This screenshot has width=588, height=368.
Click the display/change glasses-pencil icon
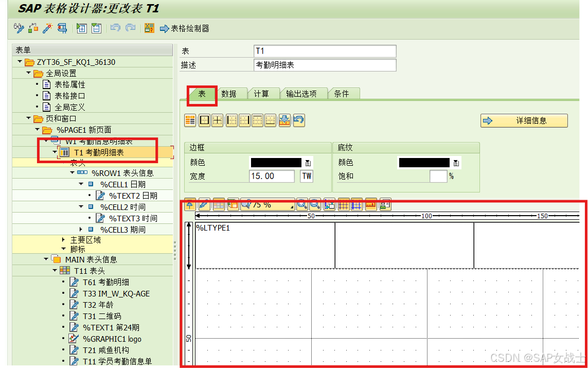pos(19,28)
